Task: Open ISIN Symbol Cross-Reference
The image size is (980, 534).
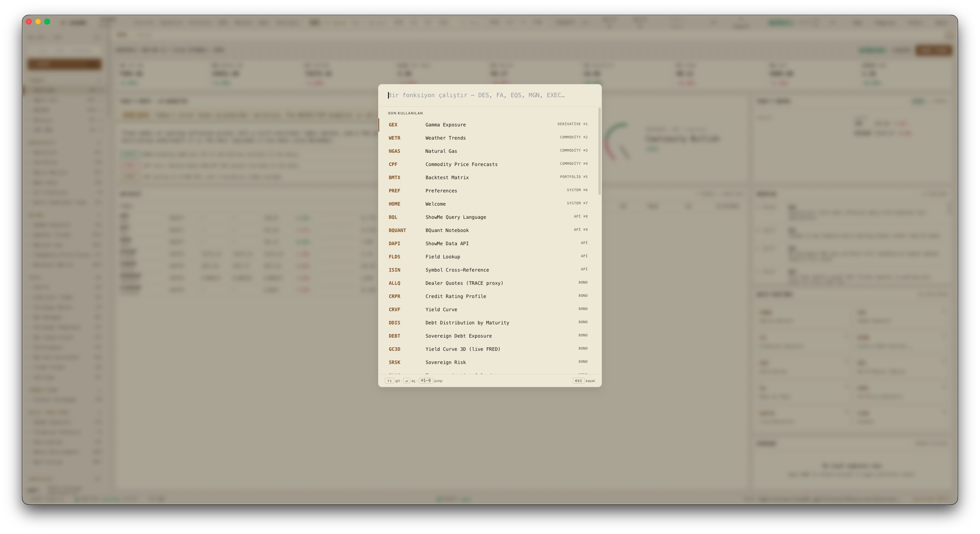Action: point(488,270)
